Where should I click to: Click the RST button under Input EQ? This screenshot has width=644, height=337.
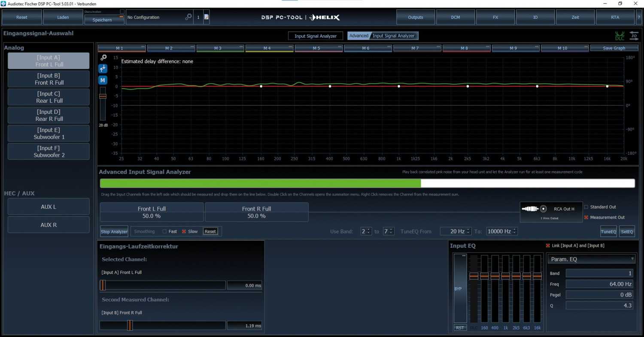460,328
